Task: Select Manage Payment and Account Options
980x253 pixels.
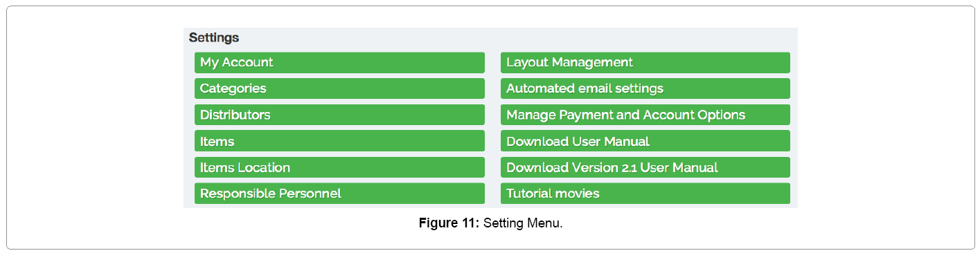Action: [x=645, y=115]
